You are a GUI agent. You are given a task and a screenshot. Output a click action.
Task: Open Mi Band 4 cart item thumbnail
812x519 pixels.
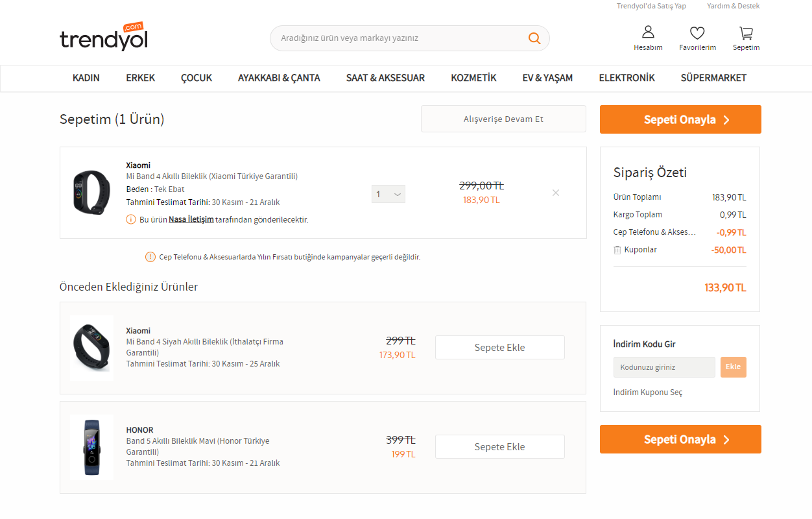[91, 193]
